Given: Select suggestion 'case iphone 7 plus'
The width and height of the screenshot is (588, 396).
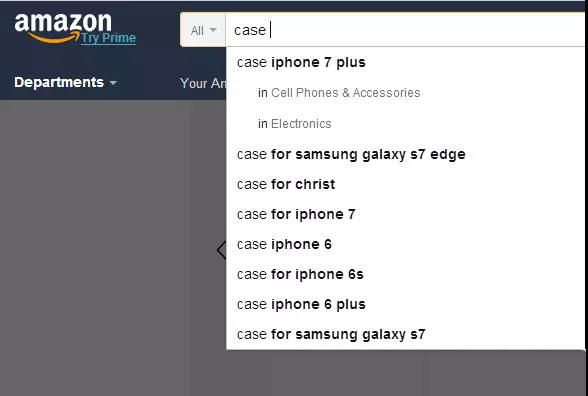Looking at the screenshot, I should pos(406,62).
